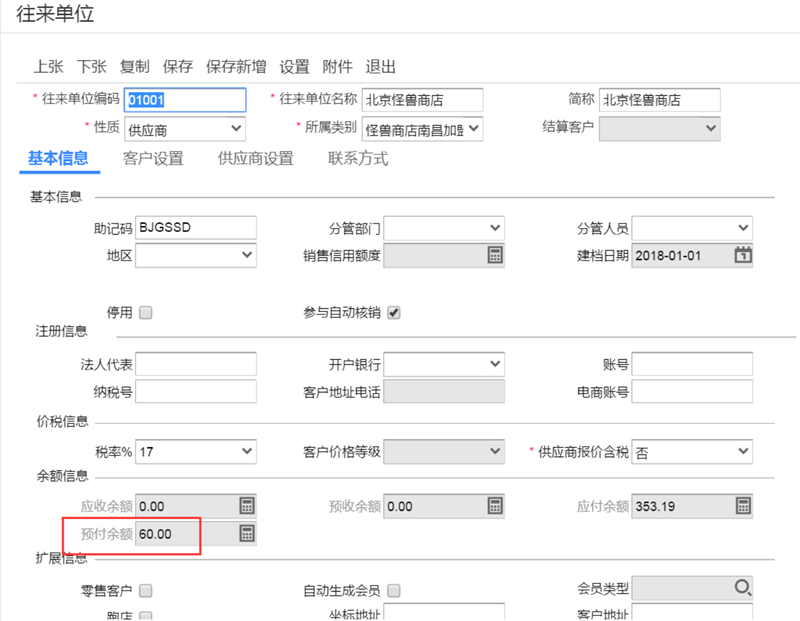This screenshot has width=800, height=621.
Task: Enable the 零售客户 checkbox
Action: point(146,590)
